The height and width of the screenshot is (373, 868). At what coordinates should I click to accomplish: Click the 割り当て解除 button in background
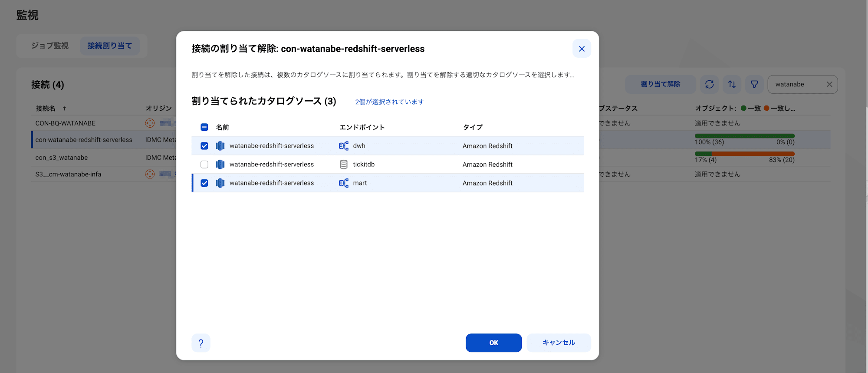click(661, 84)
